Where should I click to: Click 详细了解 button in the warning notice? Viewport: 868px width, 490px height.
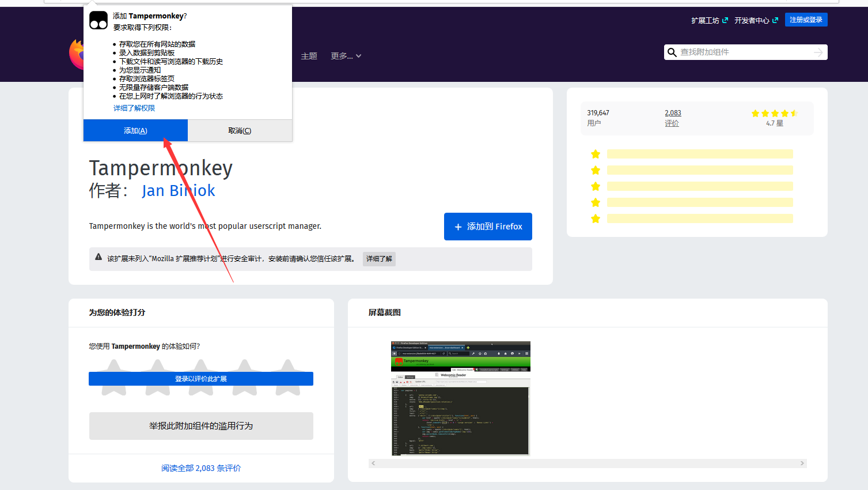pyautogui.click(x=379, y=259)
